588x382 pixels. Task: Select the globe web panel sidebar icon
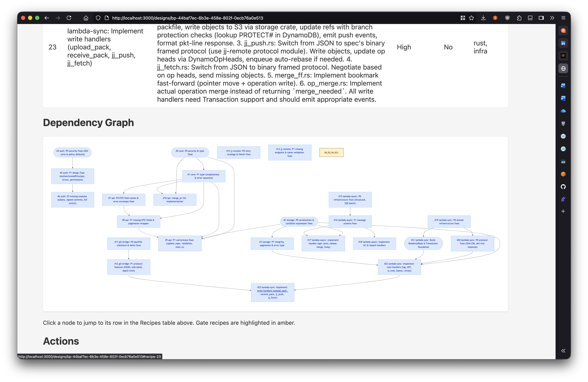click(x=563, y=68)
